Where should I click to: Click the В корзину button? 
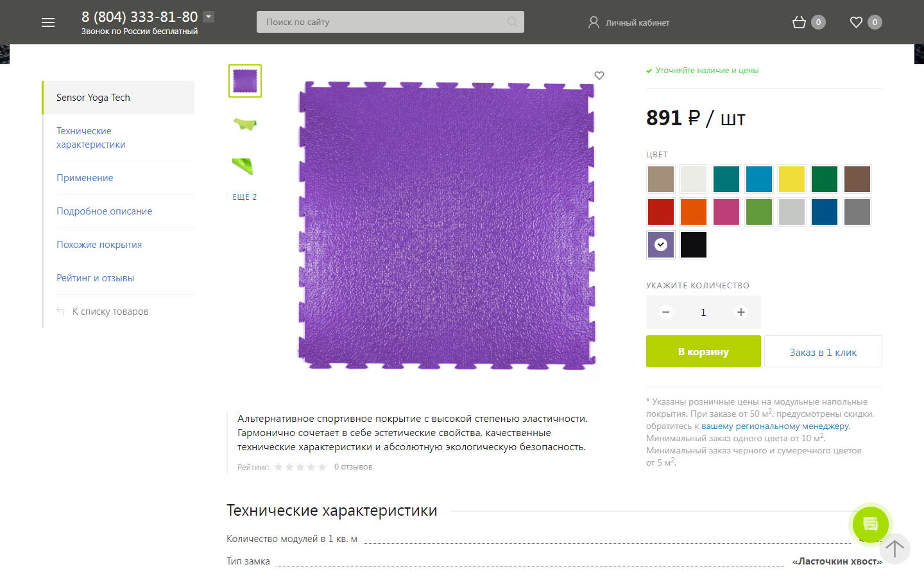(703, 351)
